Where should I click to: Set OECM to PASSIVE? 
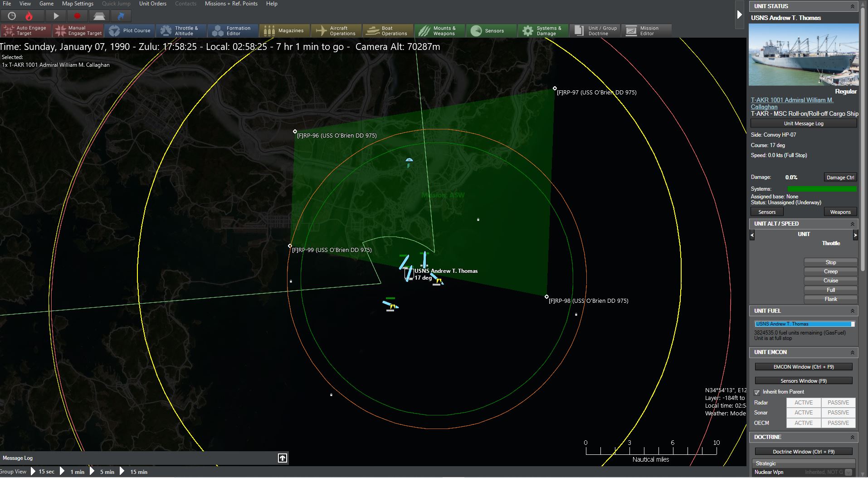838,423
